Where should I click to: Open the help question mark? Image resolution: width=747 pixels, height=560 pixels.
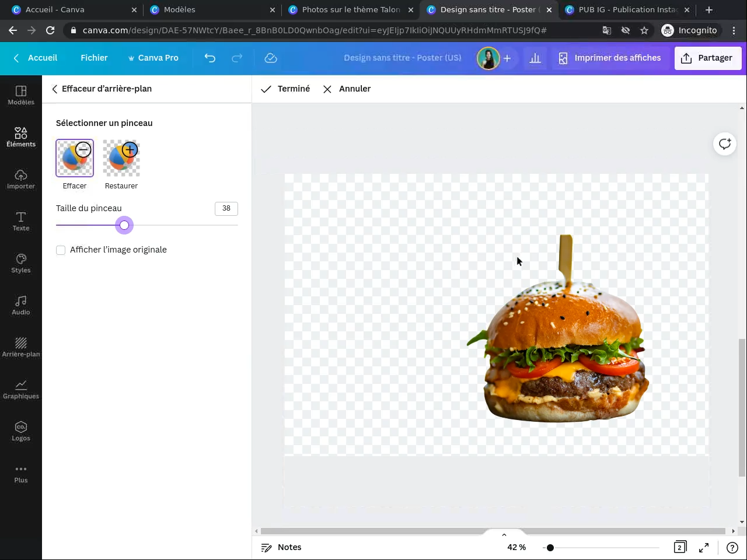pos(732,547)
